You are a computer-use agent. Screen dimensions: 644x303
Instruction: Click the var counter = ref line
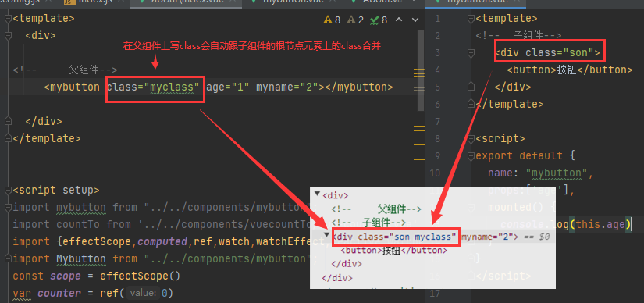point(93,293)
